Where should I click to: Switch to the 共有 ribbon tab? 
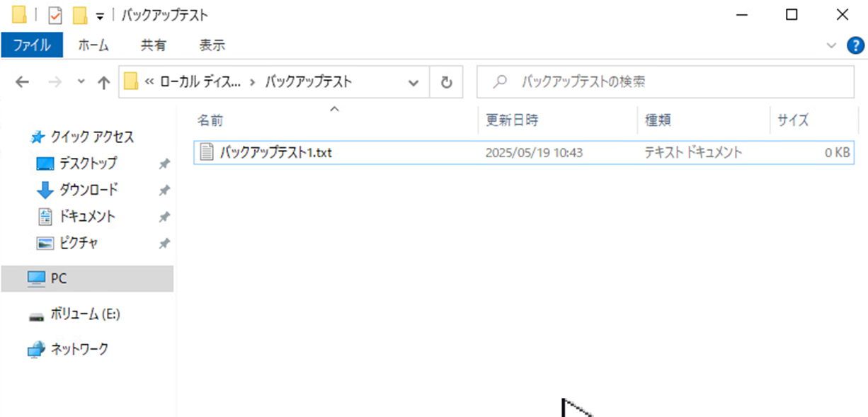(x=154, y=45)
